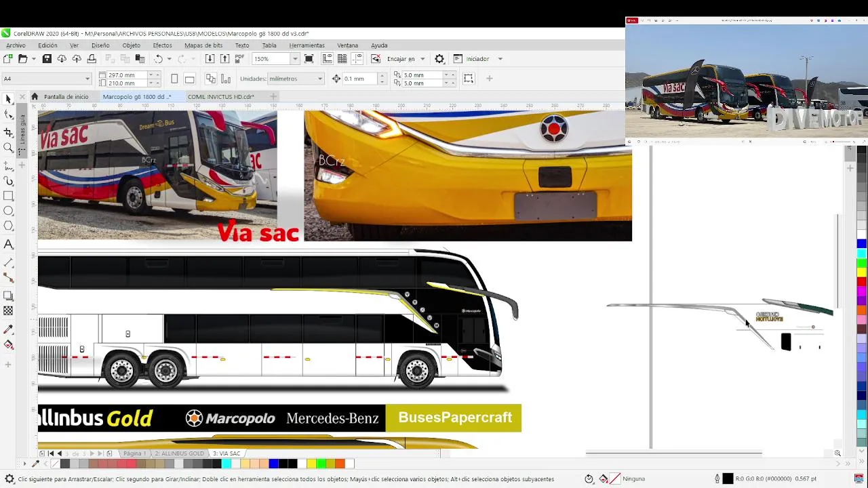Click the Print icon
Image resolution: width=868 pixels, height=488 pixels.
click(x=92, y=59)
